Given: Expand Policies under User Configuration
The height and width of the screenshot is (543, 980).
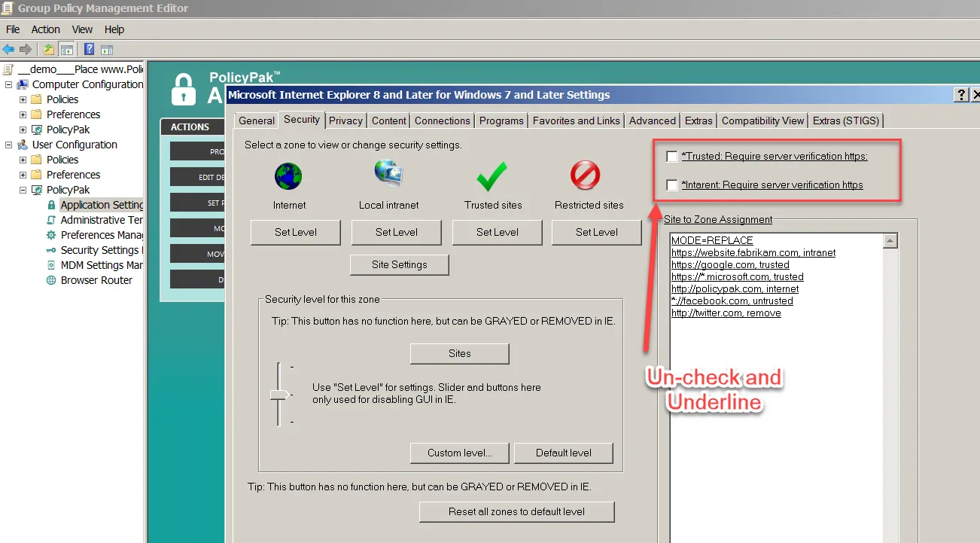Looking at the screenshot, I should tap(23, 160).
